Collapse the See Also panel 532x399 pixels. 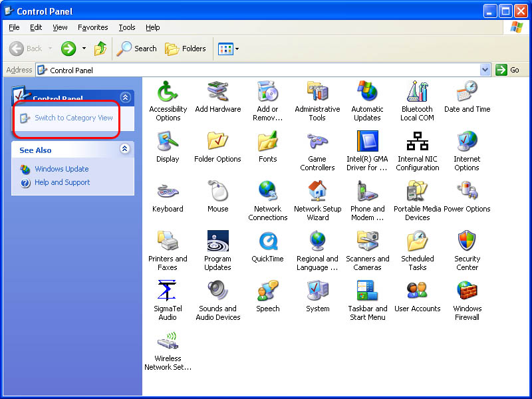[x=125, y=150]
